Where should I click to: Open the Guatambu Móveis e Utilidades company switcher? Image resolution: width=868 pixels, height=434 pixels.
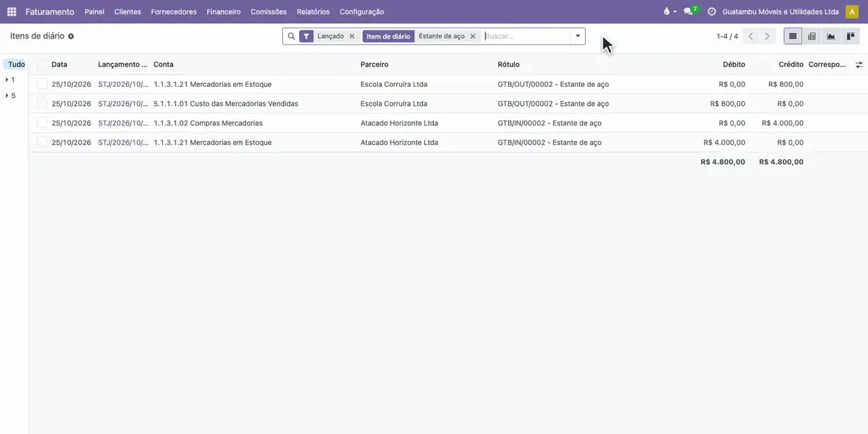pyautogui.click(x=781, y=12)
